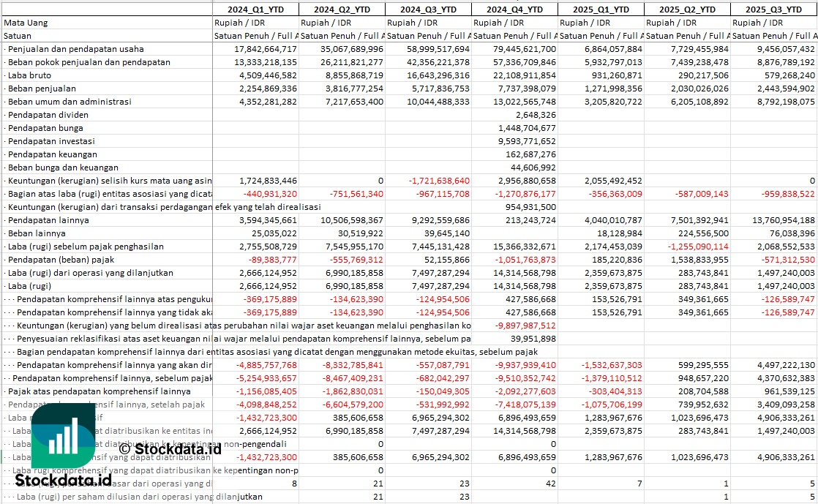Click the Beban penjualan row label
The height and width of the screenshot is (504, 818).
42,89
